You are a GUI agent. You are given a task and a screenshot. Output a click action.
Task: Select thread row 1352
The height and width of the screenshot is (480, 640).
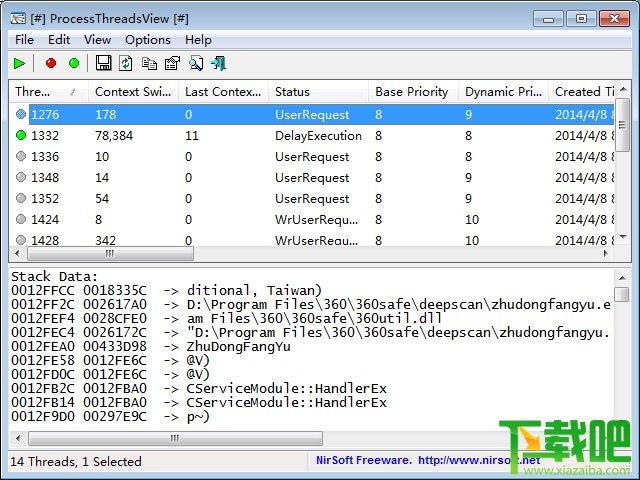312,199
